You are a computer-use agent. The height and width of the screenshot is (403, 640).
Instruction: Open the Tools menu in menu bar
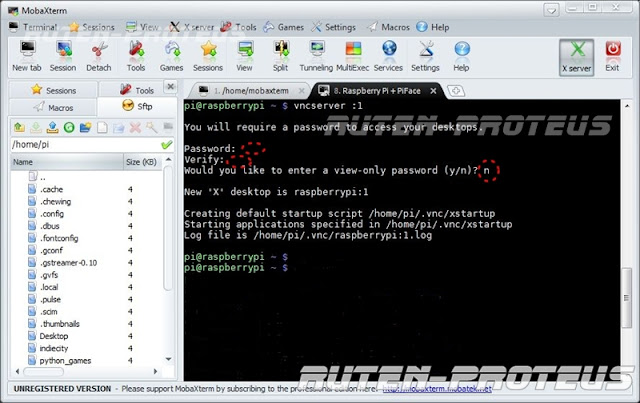tap(238, 27)
